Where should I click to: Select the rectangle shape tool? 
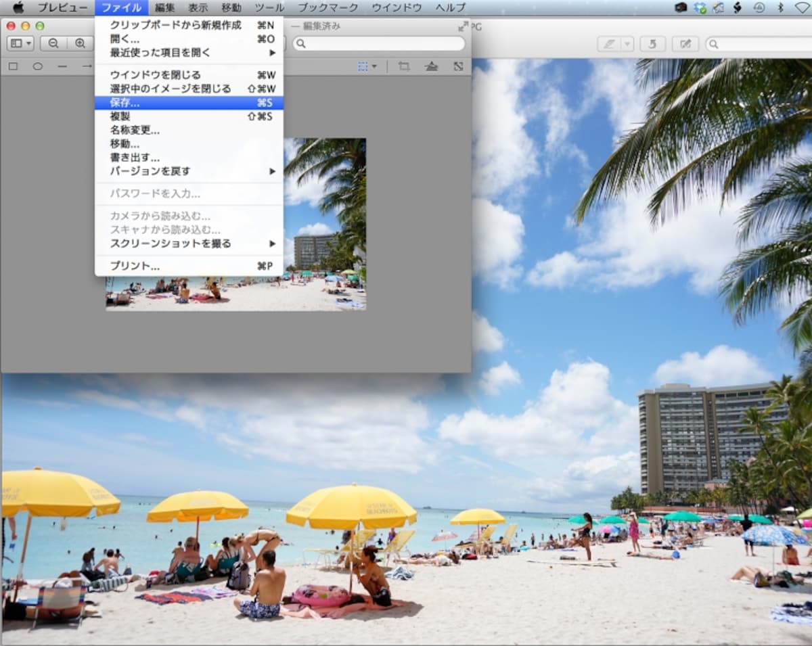(13, 66)
